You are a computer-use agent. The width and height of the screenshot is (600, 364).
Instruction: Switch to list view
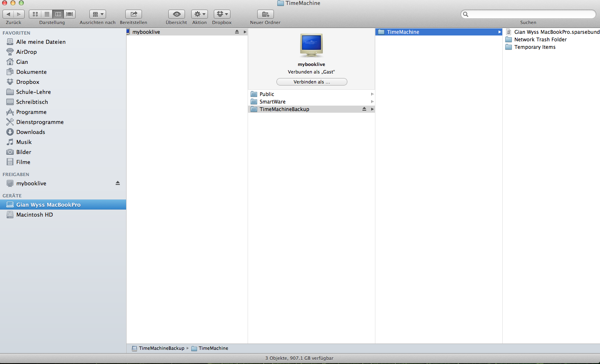(47, 14)
